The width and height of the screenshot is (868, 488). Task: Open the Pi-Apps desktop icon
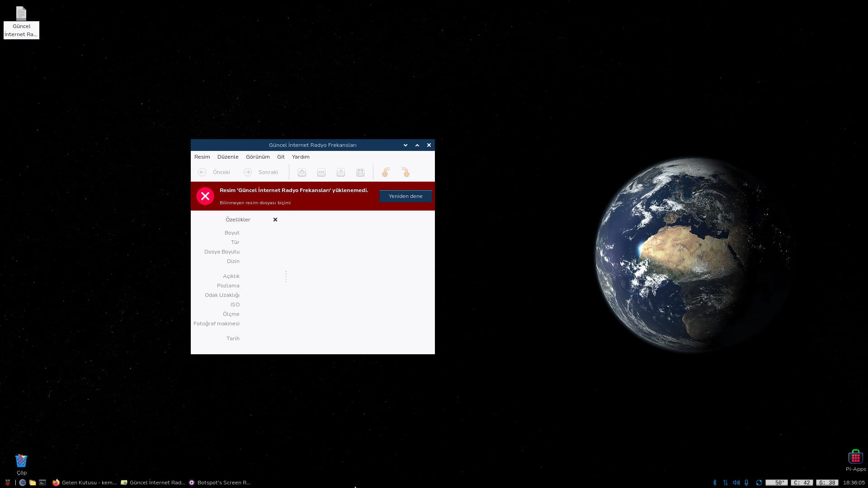click(x=855, y=460)
